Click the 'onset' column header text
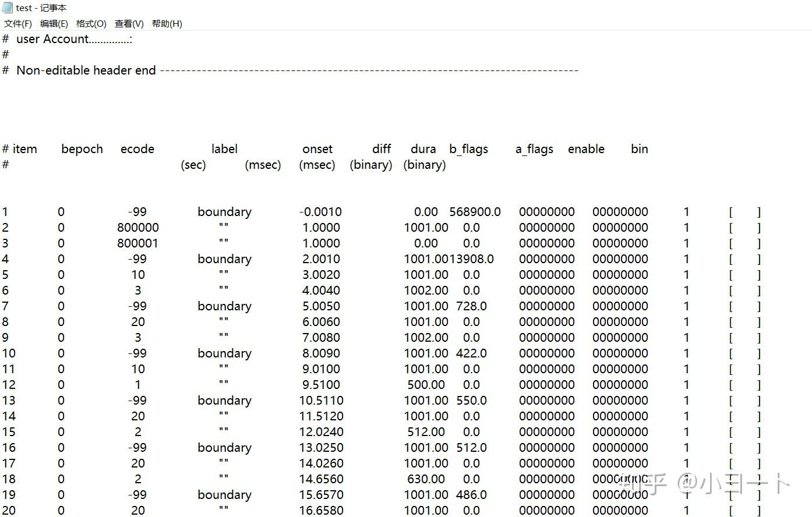 (317, 149)
